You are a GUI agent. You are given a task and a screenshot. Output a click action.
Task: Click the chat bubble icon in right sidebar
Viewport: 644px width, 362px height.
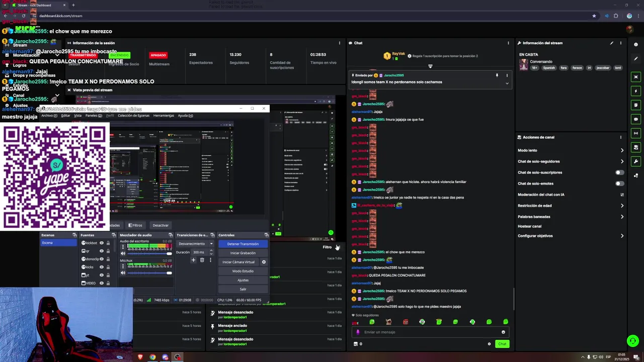(x=636, y=119)
